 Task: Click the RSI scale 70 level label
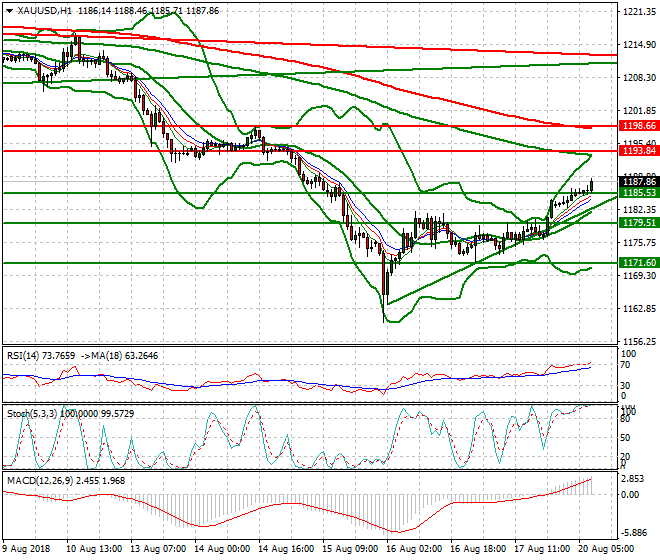pyautogui.click(x=625, y=365)
